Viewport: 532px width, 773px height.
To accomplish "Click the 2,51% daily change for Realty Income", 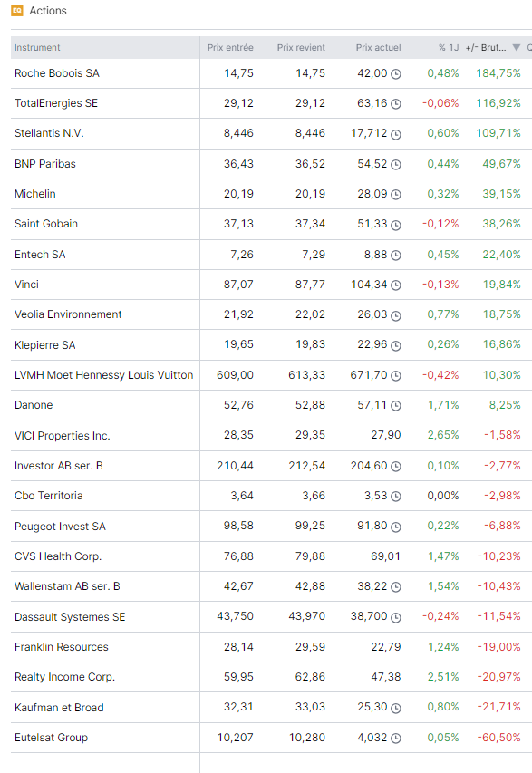I will (443, 677).
